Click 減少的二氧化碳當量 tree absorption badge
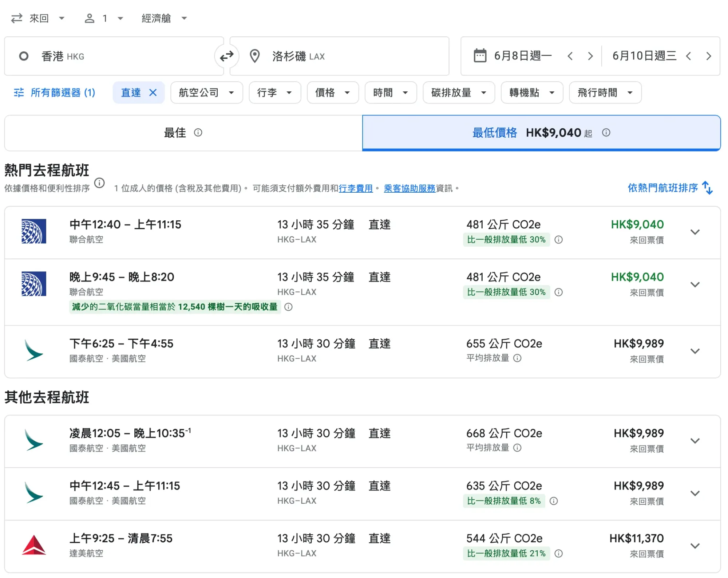Image resolution: width=728 pixels, height=578 pixels. (175, 307)
